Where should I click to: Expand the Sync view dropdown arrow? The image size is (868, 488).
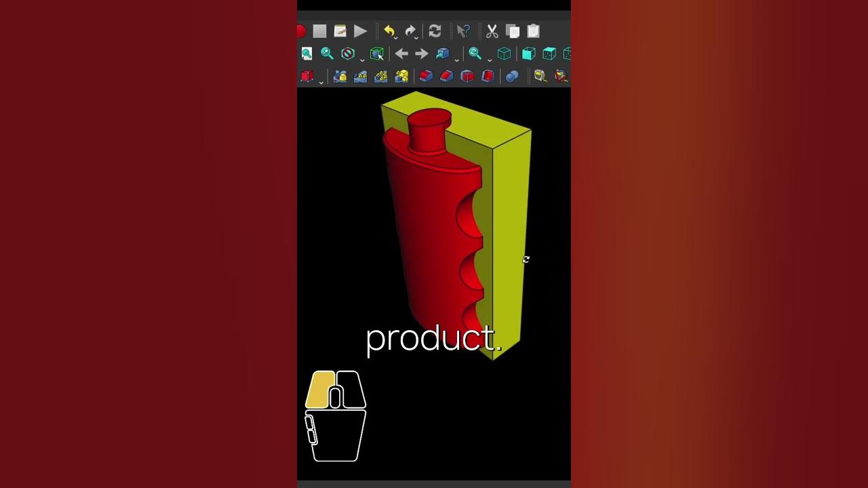(489, 60)
